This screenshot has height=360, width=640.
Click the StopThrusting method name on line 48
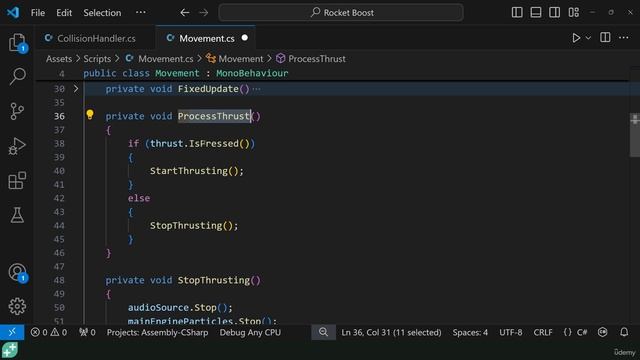coord(213,280)
